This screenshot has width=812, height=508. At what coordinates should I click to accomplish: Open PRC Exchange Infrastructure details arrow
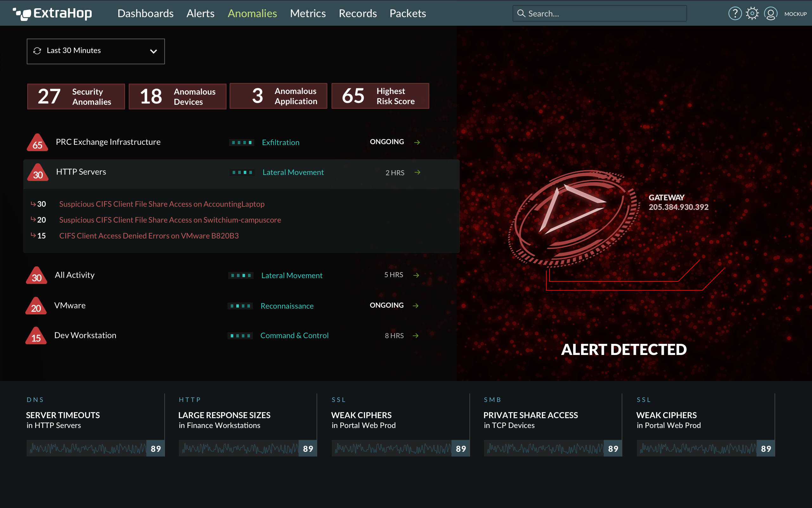coord(417,143)
